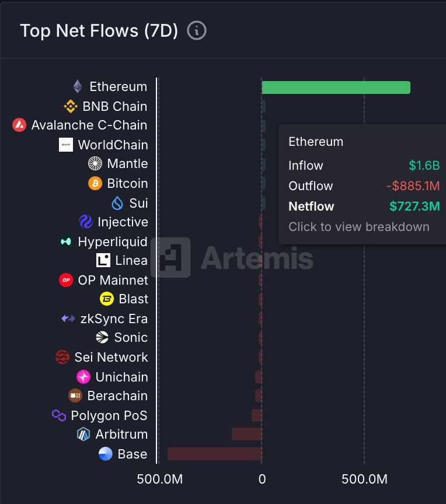
Task: Click the purple Polygon PoS icon
Action: (59, 415)
